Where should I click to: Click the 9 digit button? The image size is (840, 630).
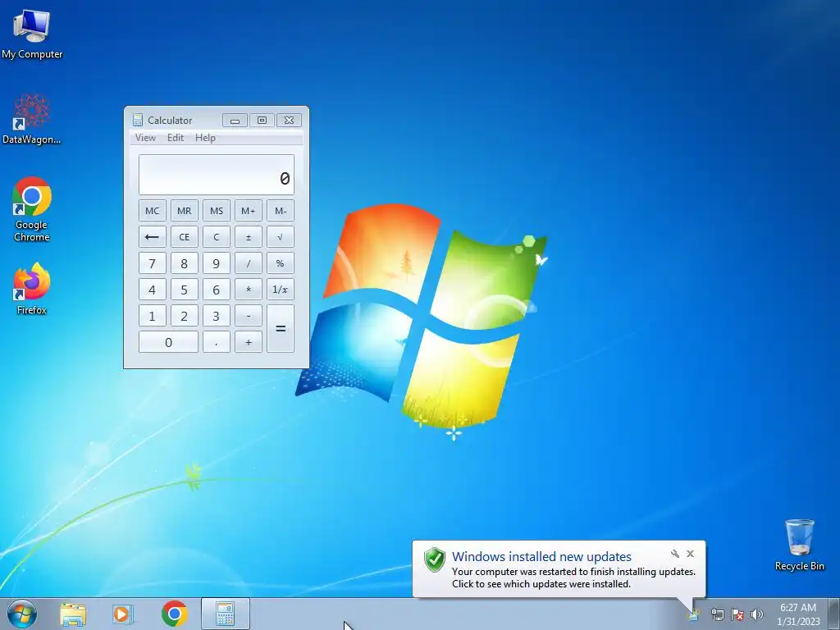point(217,263)
